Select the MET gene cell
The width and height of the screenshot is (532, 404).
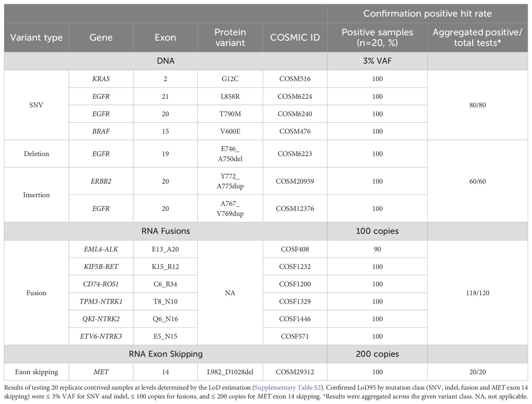pyautogui.click(x=101, y=372)
